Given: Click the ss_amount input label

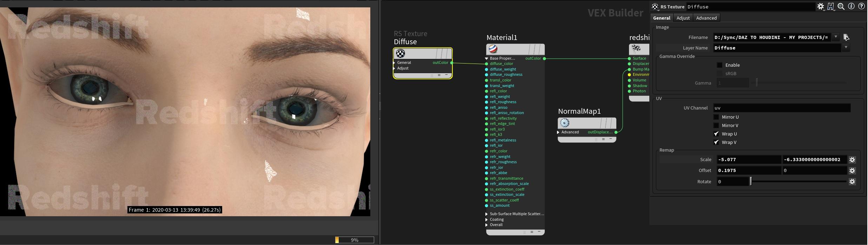Looking at the screenshot, I should tap(499, 206).
